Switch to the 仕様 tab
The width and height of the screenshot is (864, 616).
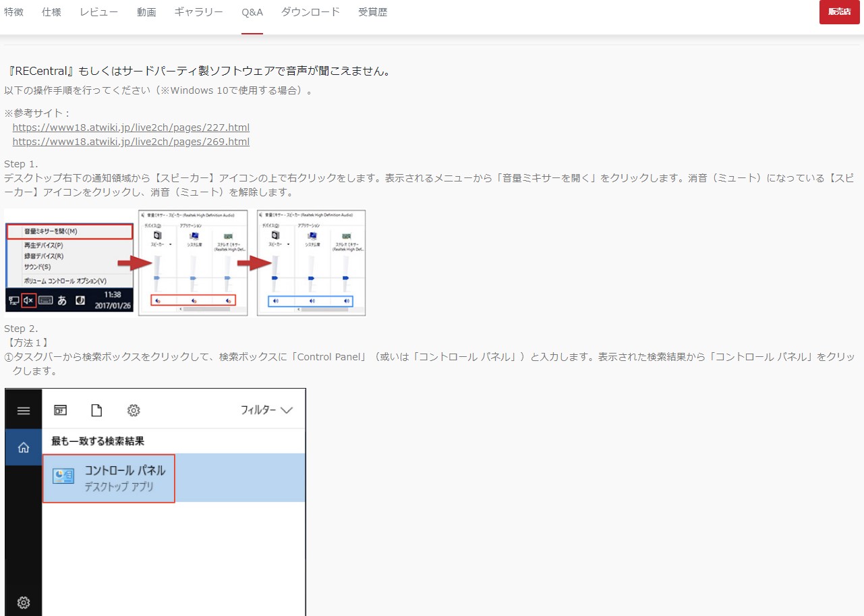[51, 12]
